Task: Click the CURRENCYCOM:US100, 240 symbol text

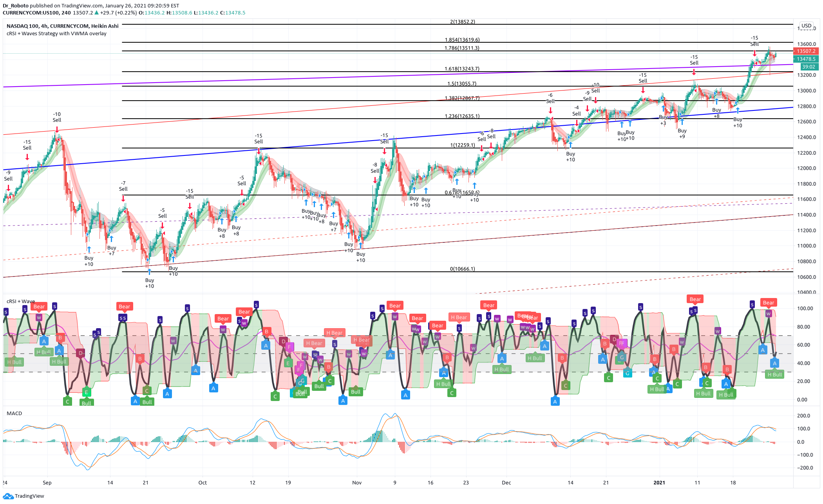Action: (37, 13)
